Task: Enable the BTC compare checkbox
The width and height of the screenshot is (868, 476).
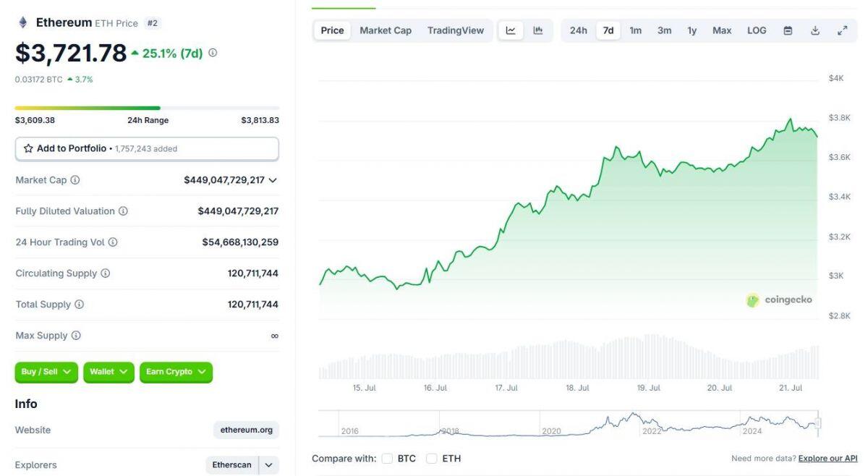Action: point(387,459)
